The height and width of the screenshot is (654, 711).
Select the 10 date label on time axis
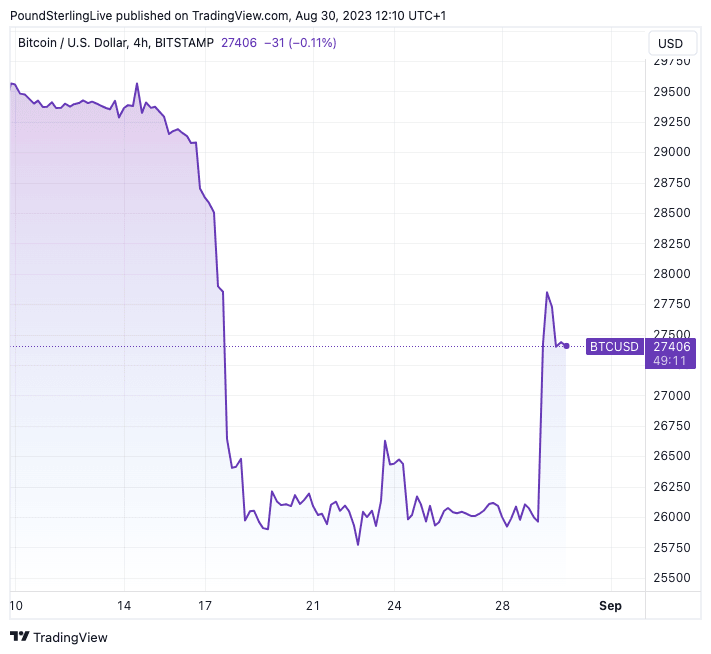click(16, 606)
